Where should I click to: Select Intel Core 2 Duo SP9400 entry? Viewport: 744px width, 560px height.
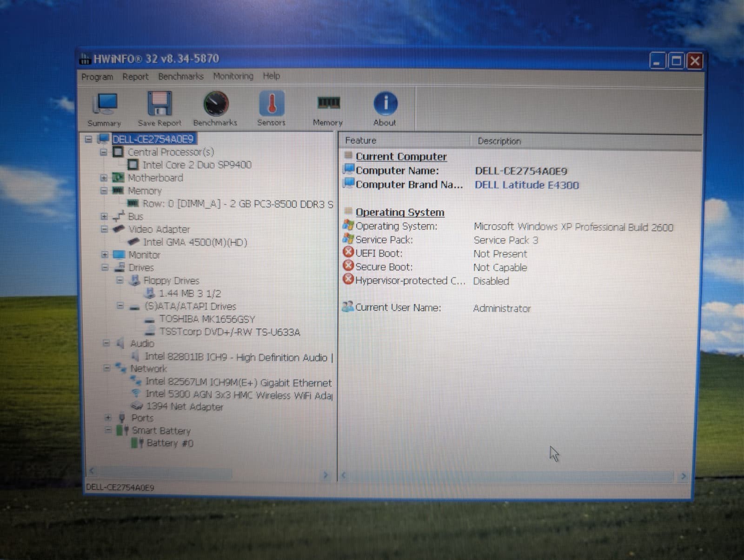pos(197,165)
